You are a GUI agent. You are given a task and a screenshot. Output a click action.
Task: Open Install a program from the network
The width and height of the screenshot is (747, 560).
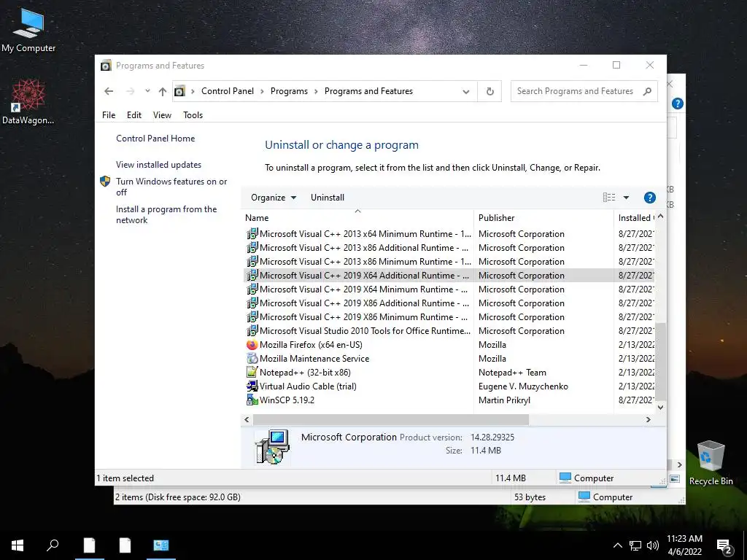(166, 215)
